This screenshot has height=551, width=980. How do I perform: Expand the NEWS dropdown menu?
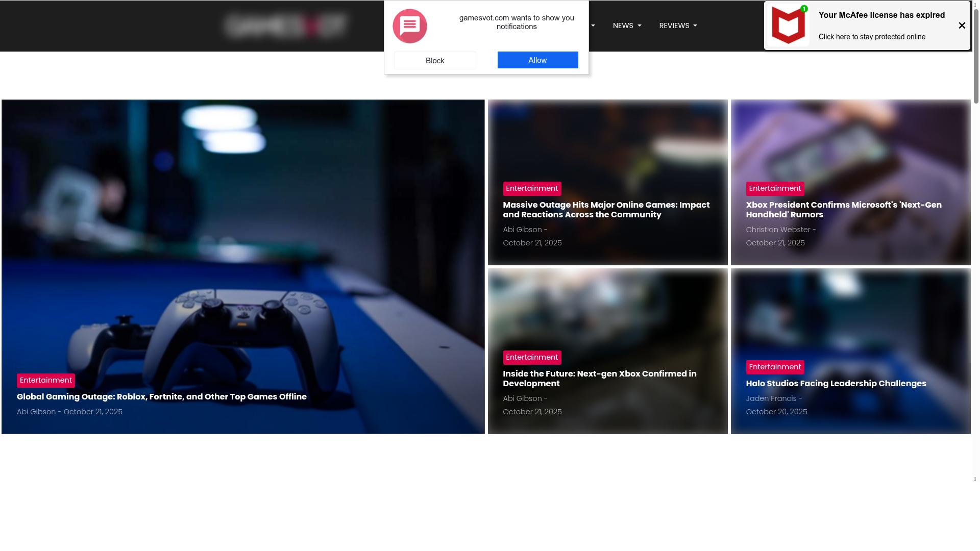tap(627, 26)
